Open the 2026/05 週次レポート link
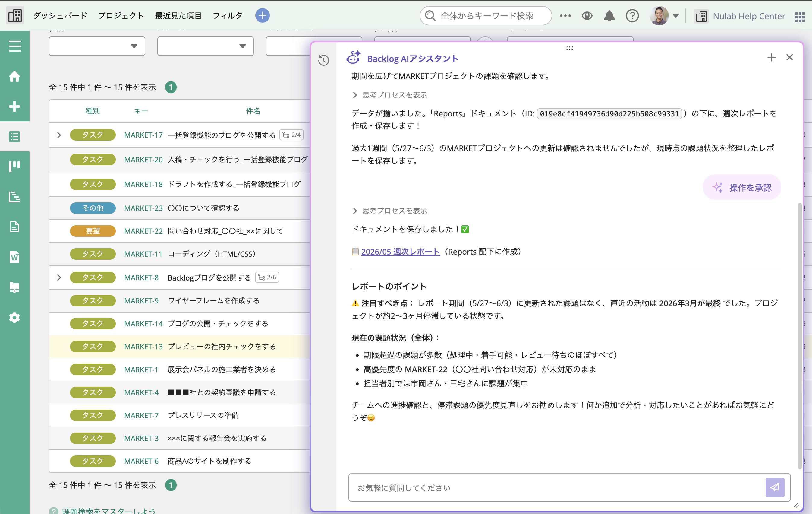The width and height of the screenshot is (812, 514). tap(400, 252)
